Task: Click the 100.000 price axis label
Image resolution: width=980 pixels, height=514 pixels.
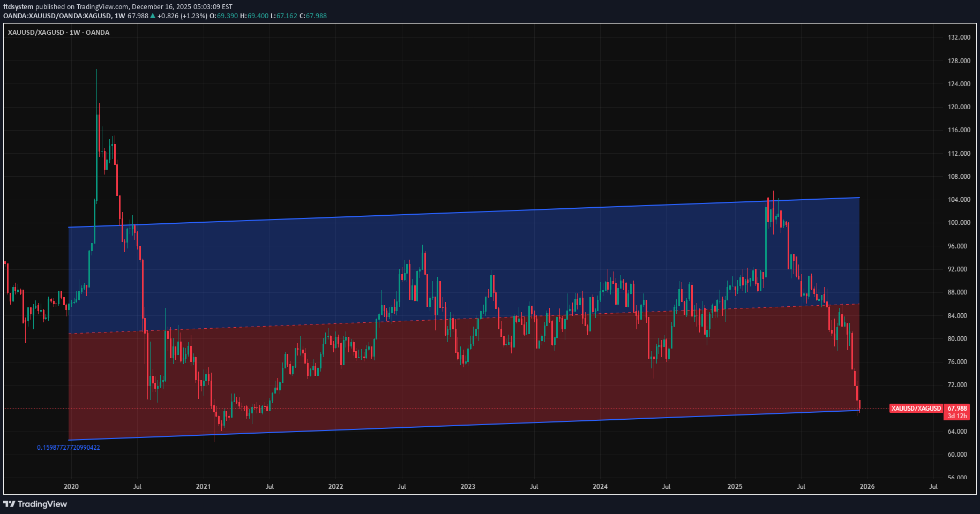Action: coord(959,223)
